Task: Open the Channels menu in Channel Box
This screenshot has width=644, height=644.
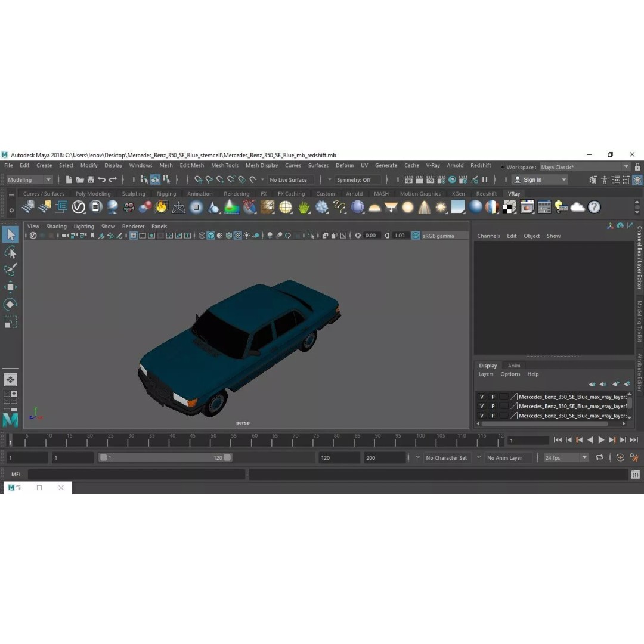Action: (x=488, y=236)
